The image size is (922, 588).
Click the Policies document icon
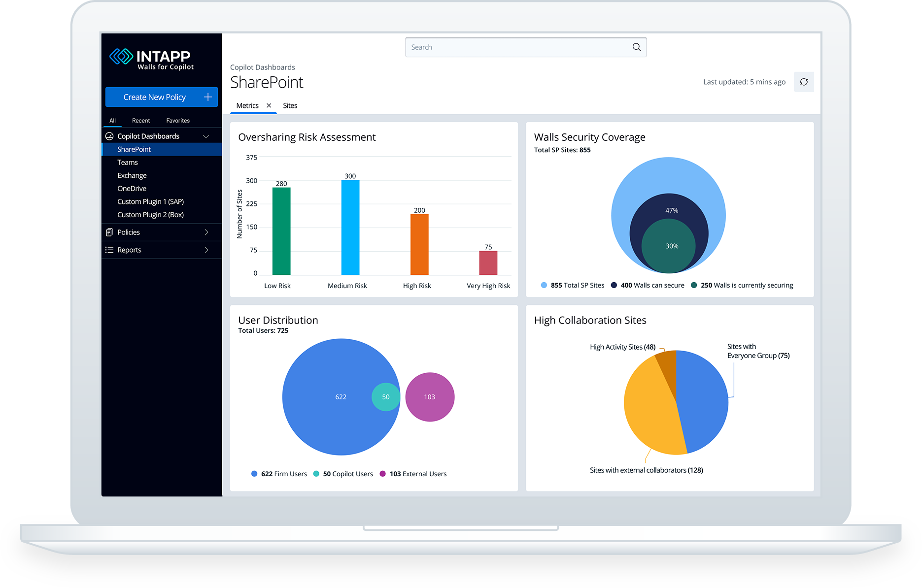click(109, 232)
